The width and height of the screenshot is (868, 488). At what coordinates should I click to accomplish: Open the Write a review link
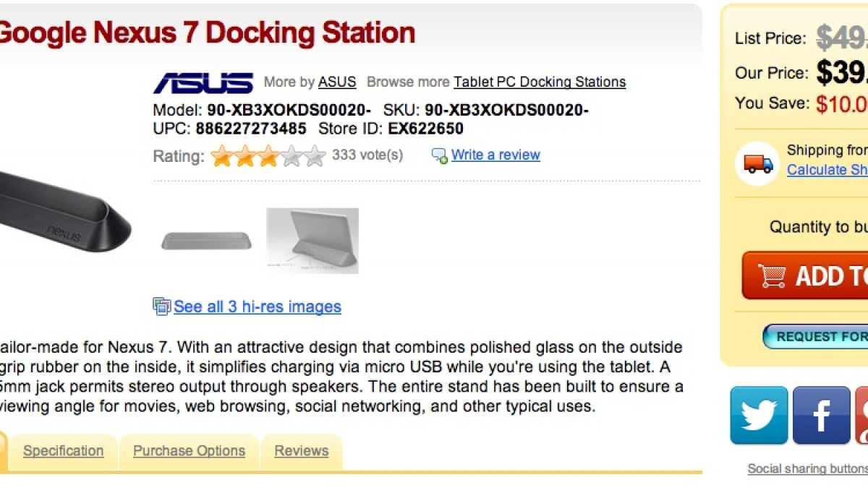495,155
